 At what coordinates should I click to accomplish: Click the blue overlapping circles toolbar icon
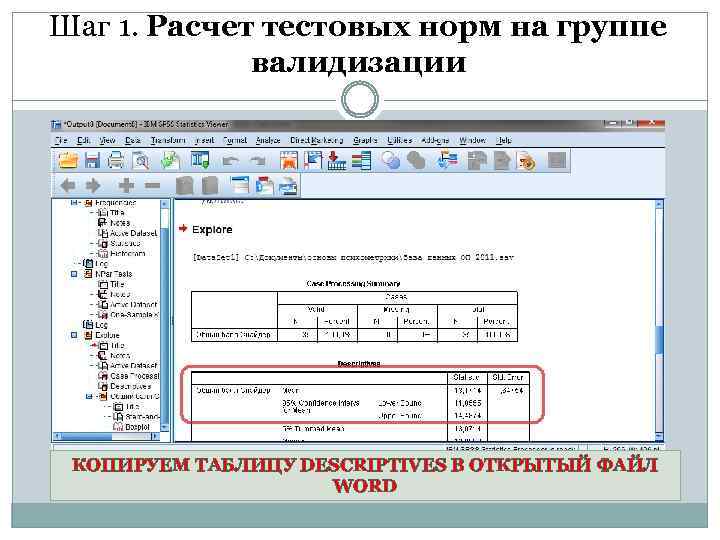point(391,161)
